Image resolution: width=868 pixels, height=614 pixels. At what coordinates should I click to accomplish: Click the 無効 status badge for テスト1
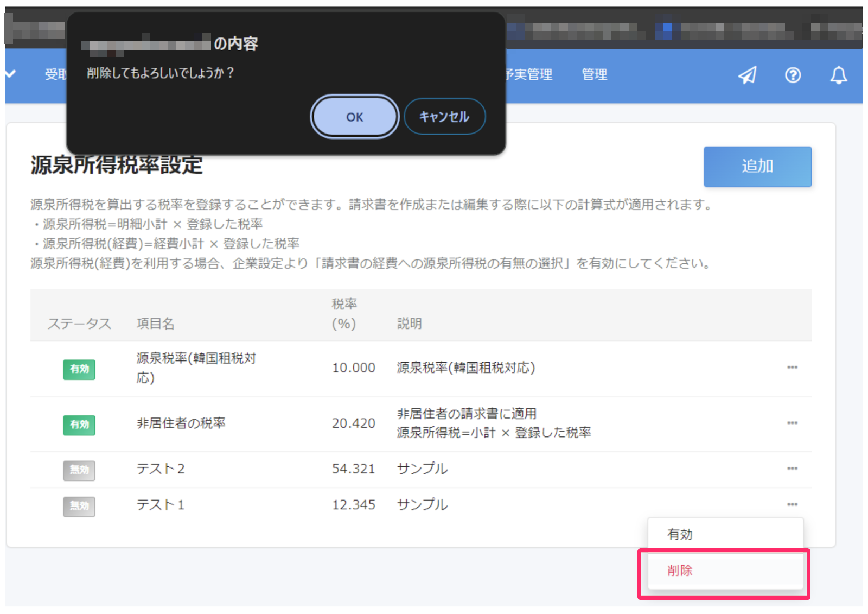79,506
